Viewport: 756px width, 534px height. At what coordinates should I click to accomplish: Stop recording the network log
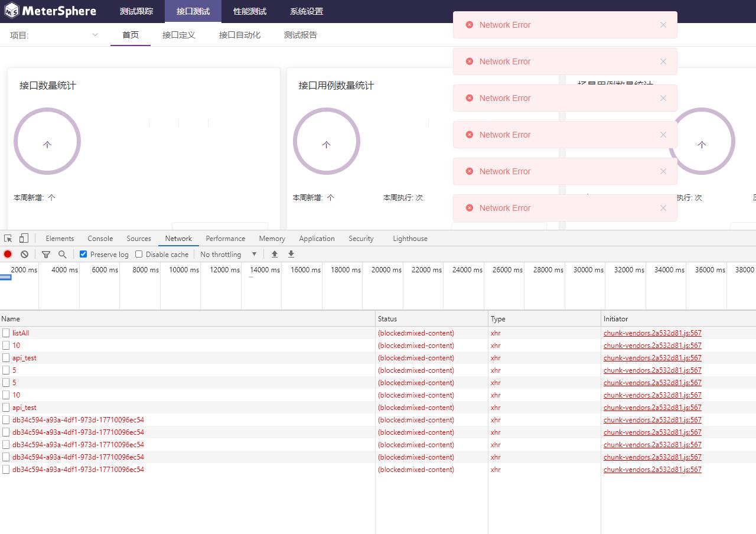tap(8, 255)
